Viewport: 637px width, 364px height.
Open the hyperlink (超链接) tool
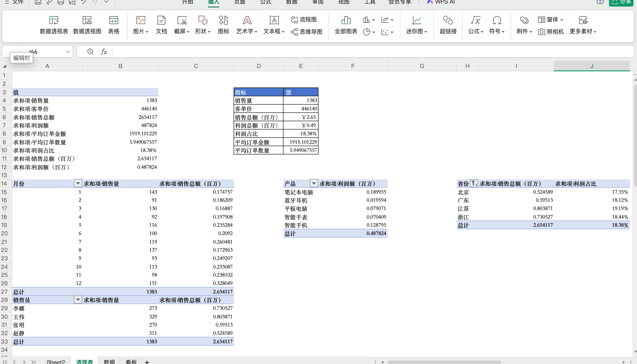(x=448, y=25)
